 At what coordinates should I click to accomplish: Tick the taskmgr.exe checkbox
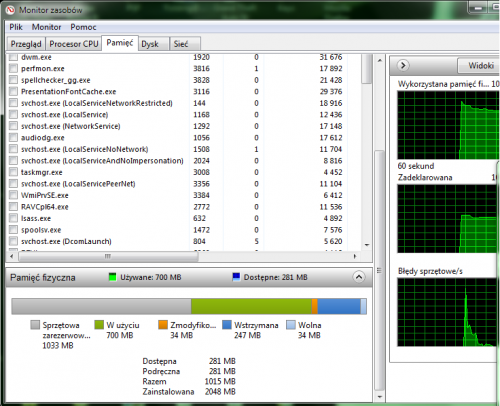(13, 172)
